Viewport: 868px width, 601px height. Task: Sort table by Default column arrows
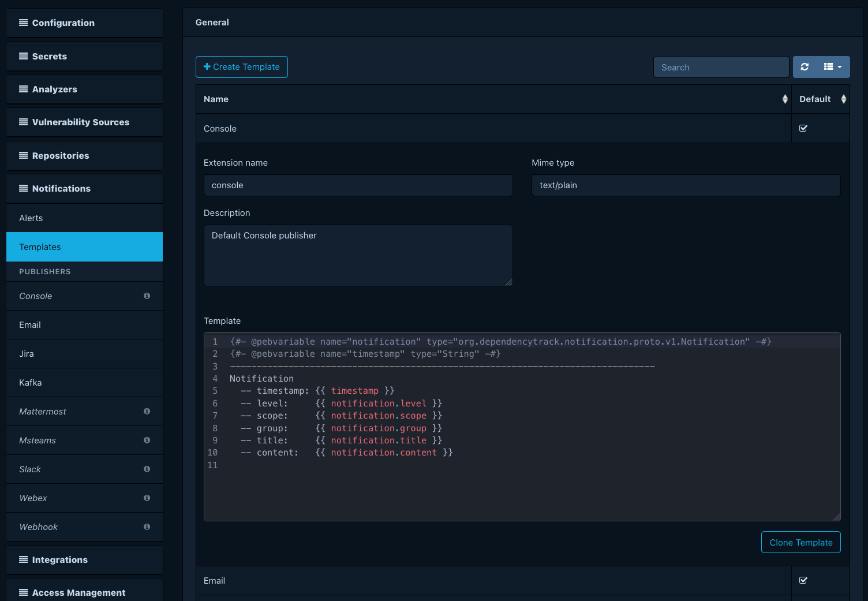(844, 99)
